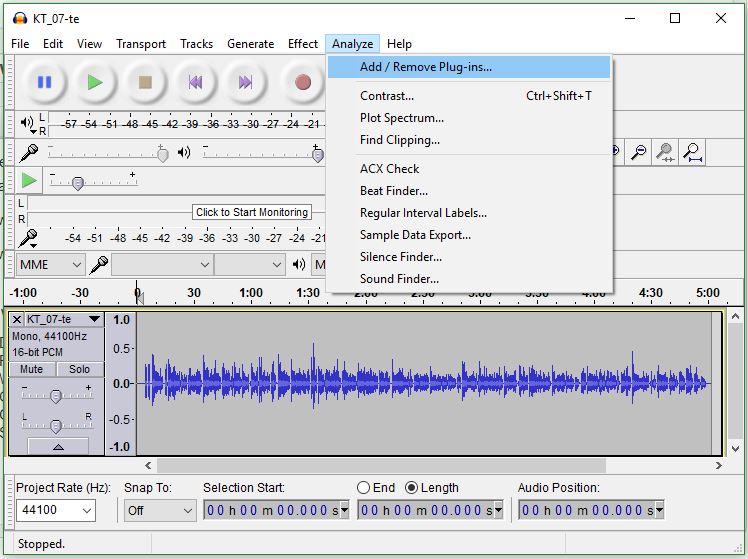
Task: Skip to end of the track
Action: pos(245,83)
